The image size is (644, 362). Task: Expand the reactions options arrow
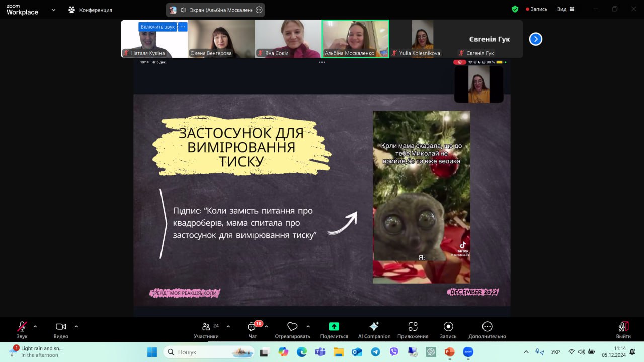[x=308, y=326]
